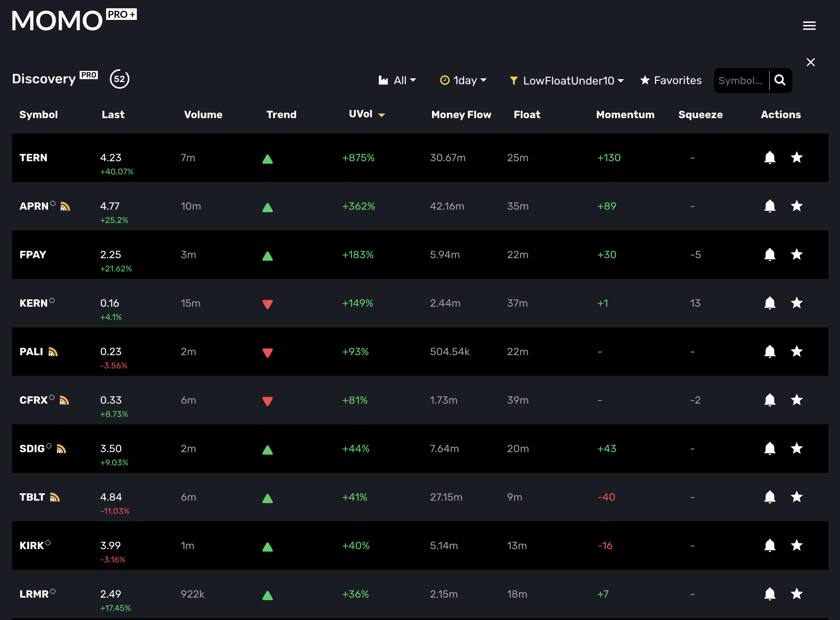Open the hamburger menu
Image resolution: width=840 pixels, height=620 pixels.
(809, 26)
